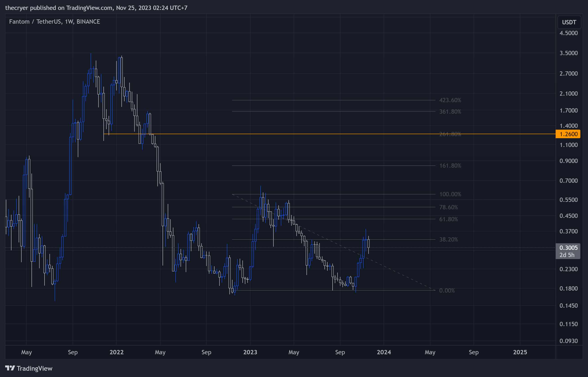Click the published-by header text at top
The image size is (588, 377).
pos(96,8)
